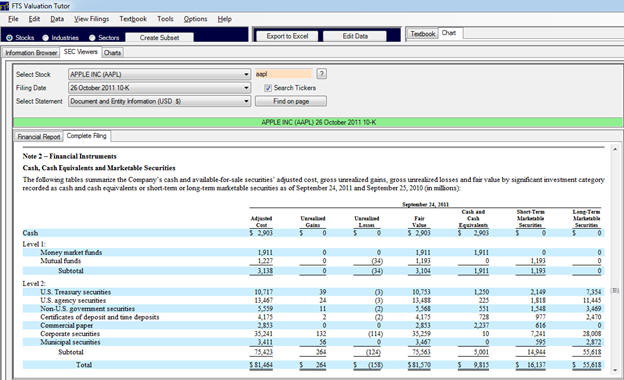Click the Total fair value $81,570
This screenshot has width=624, height=380.
[x=419, y=365]
